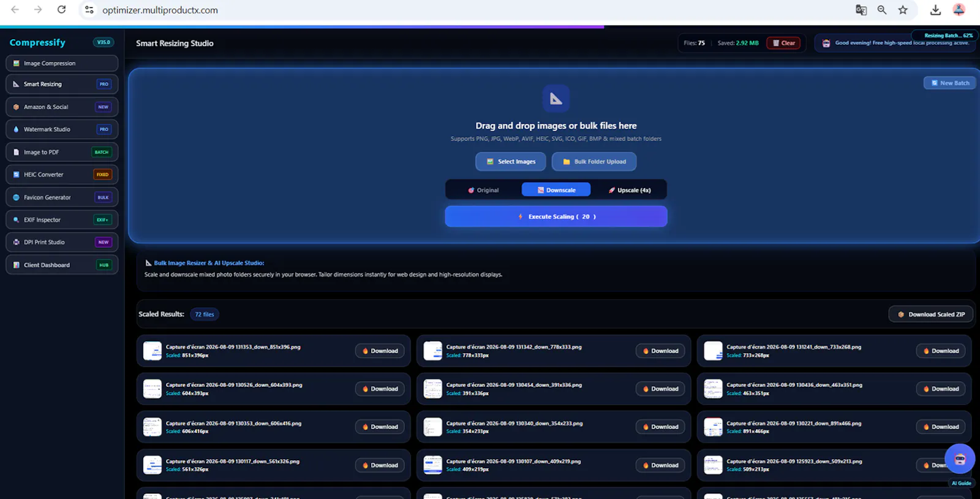Open DPI Print Studio tool
The width and height of the screenshot is (980, 499).
62,242
